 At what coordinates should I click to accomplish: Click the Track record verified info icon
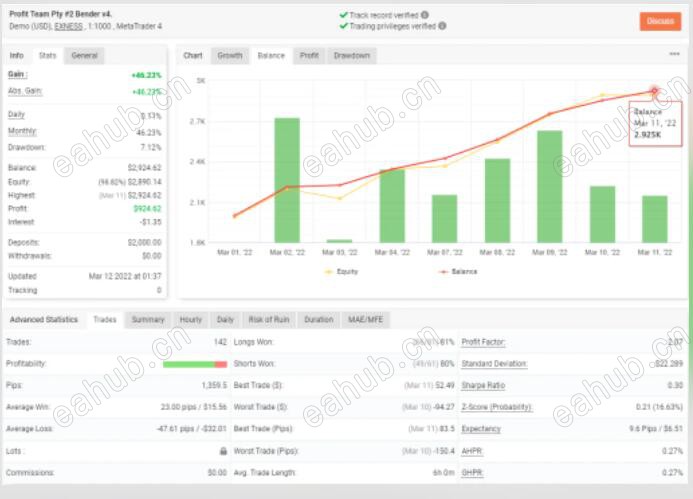(x=425, y=15)
